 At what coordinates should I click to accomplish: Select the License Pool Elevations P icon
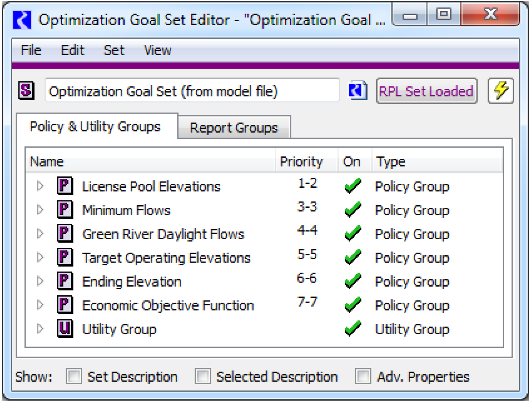(65, 186)
